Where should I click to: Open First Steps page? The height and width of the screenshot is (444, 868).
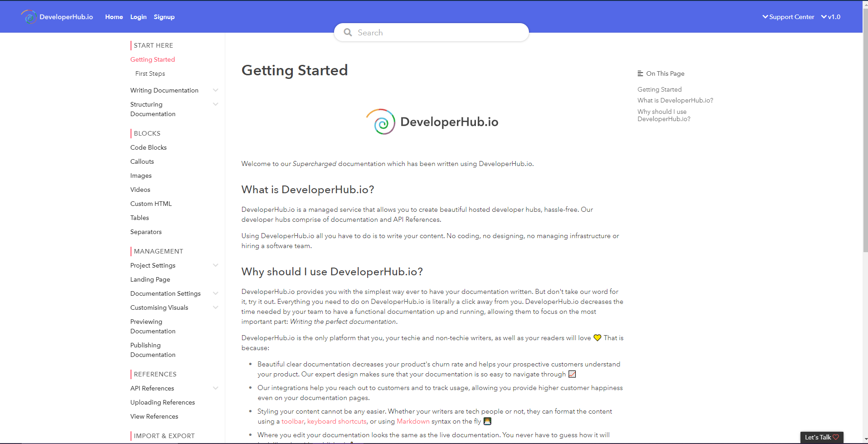point(150,73)
